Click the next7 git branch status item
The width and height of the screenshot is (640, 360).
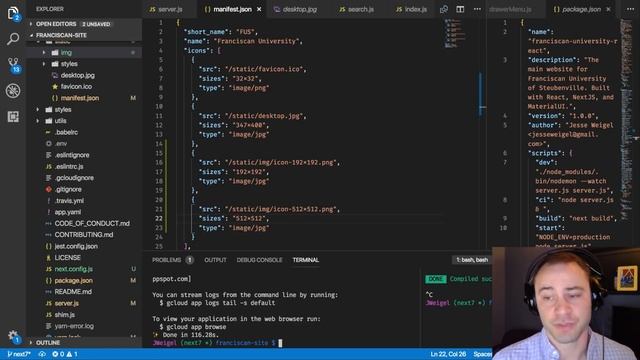pyautogui.click(x=19, y=354)
